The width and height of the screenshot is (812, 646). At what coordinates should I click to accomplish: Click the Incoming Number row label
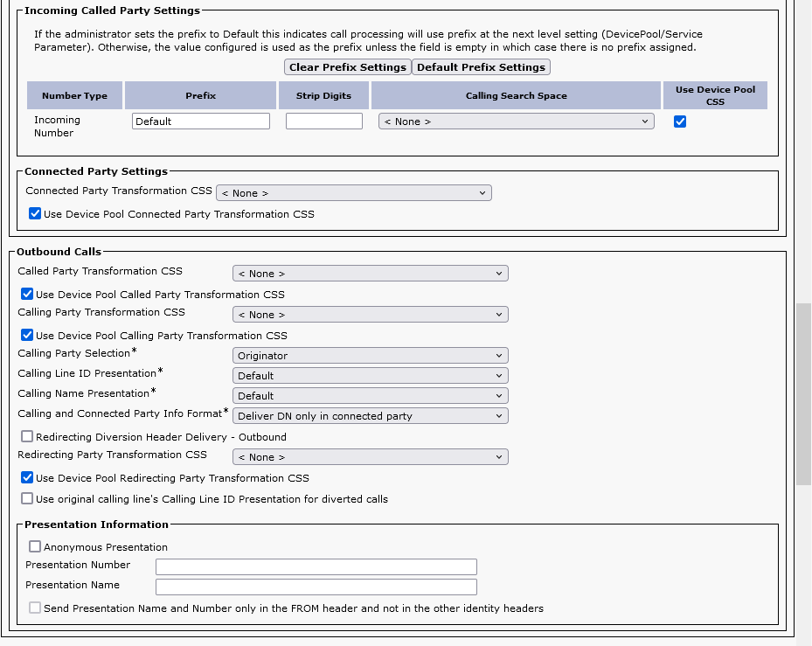[x=57, y=127]
